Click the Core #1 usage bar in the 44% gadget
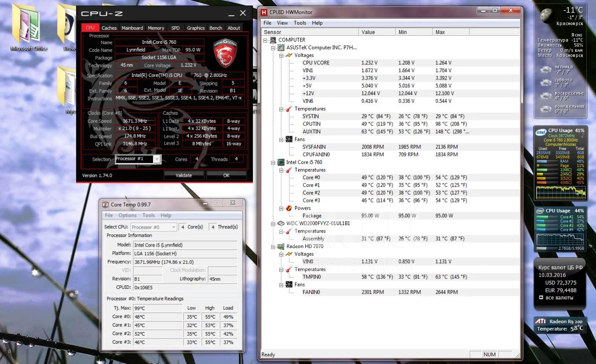Image resolution: width=596 pixels, height=364 pixels. coord(547,217)
